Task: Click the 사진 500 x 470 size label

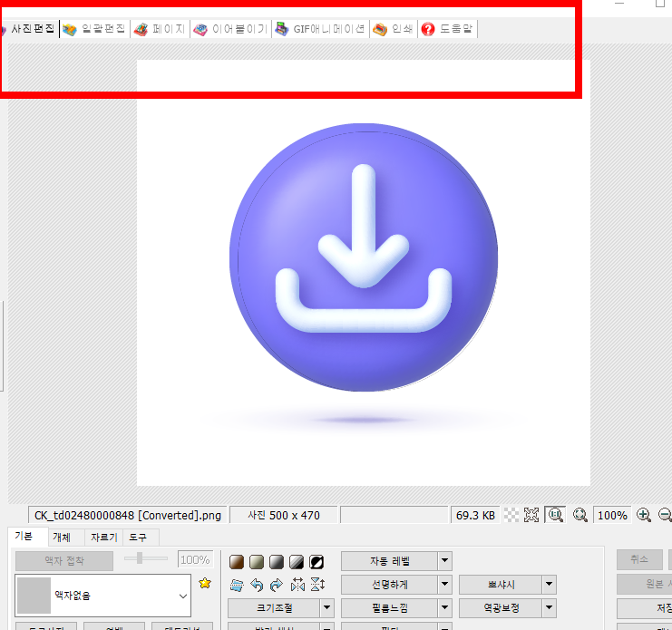Action: (x=284, y=515)
